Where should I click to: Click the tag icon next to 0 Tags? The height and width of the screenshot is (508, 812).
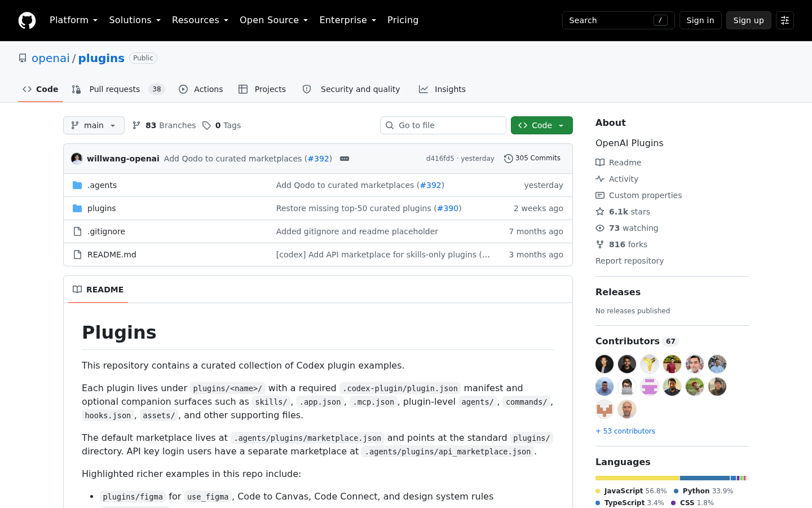[x=207, y=125]
